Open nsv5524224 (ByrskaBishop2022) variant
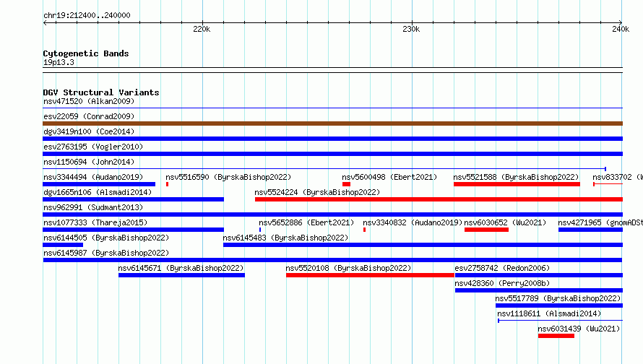This screenshot has width=643, height=364. (x=317, y=192)
